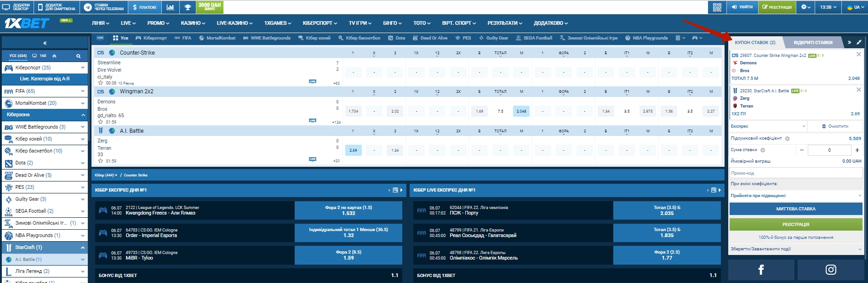Deselect the 2.69 Zerg win odds
Viewport: 868px width, 283px height.
(x=353, y=150)
